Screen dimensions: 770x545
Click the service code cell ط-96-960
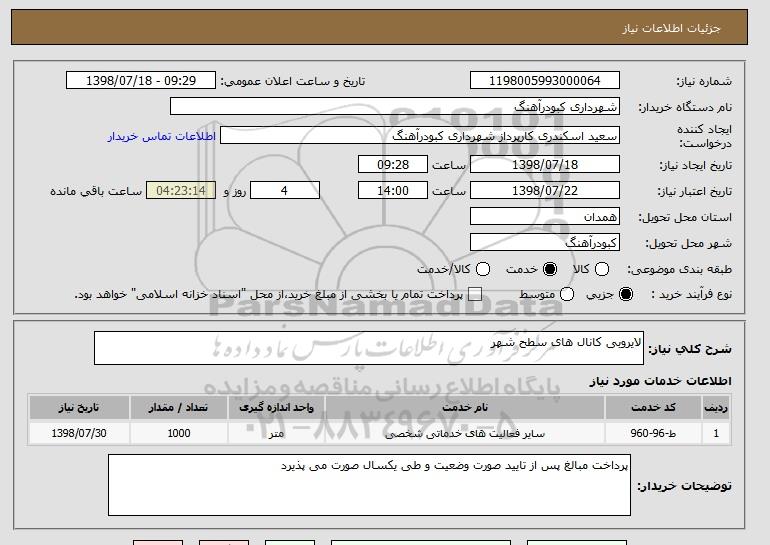(x=654, y=433)
